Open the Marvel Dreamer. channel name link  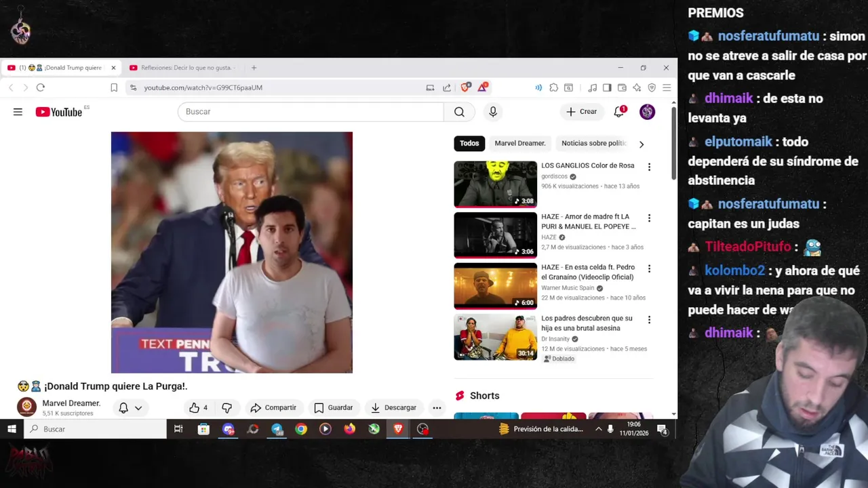point(71,403)
